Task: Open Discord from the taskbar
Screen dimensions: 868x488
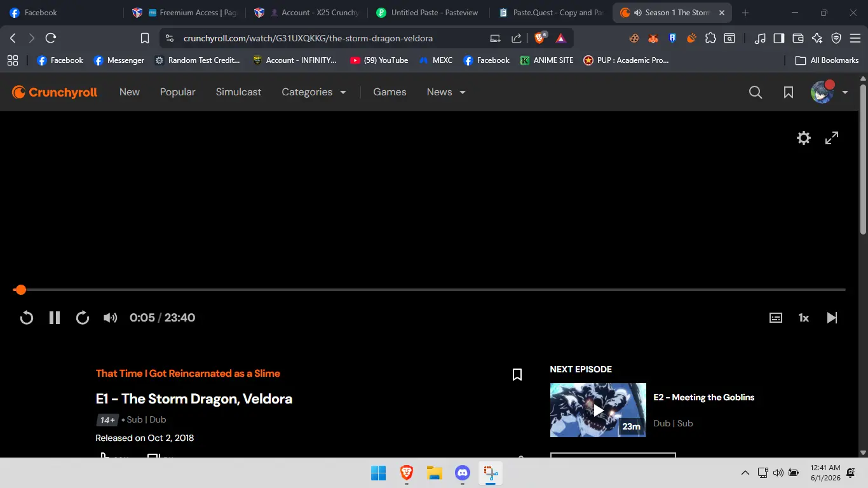Action: (x=462, y=473)
